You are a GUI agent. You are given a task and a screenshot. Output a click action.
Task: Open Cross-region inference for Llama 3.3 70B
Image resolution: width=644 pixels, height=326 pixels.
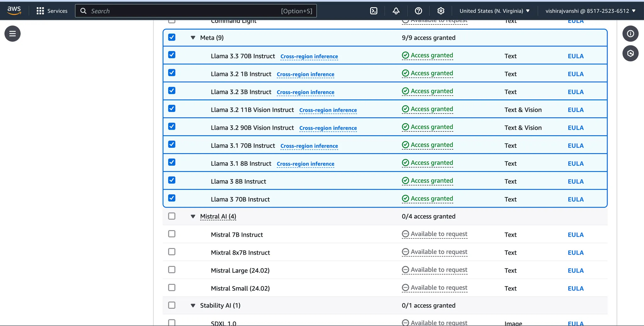click(309, 57)
